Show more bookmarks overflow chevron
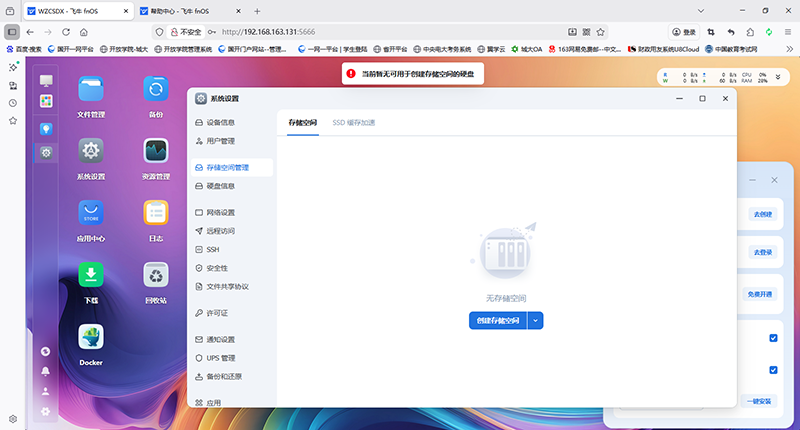 pyautogui.click(x=790, y=49)
